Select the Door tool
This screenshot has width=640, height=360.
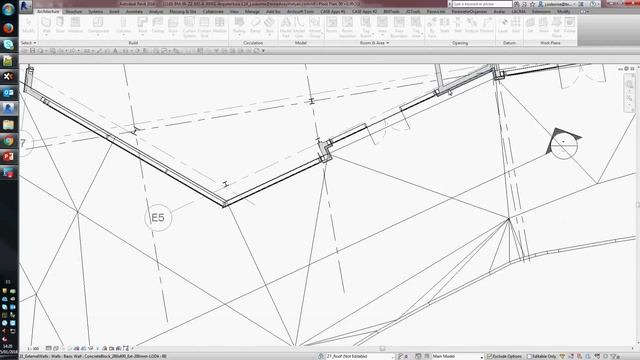[x=60, y=24]
